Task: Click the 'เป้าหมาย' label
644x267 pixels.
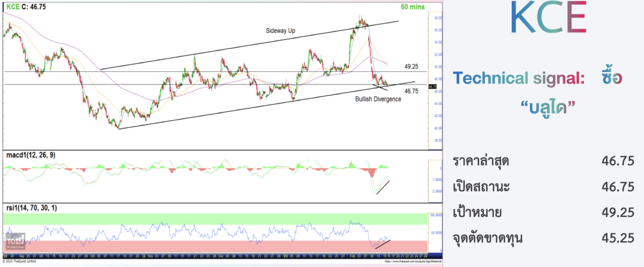Action: point(477,212)
